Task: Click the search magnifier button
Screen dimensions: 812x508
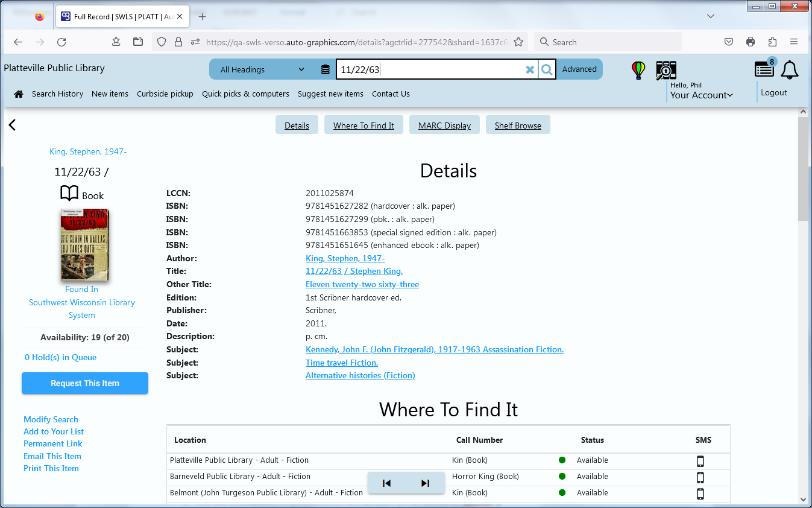Action: coord(547,69)
